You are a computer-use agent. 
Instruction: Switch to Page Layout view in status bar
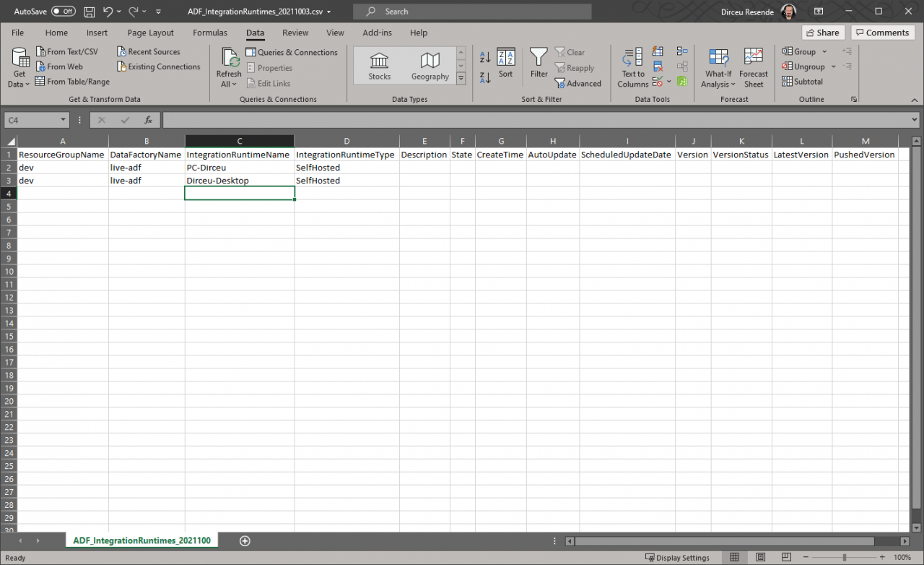(x=759, y=557)
